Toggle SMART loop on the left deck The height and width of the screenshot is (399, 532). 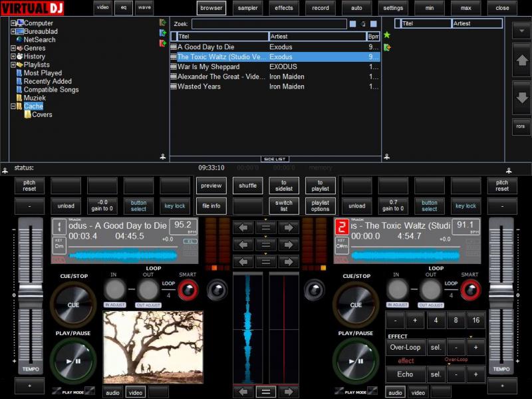click(x=188, y=290)
